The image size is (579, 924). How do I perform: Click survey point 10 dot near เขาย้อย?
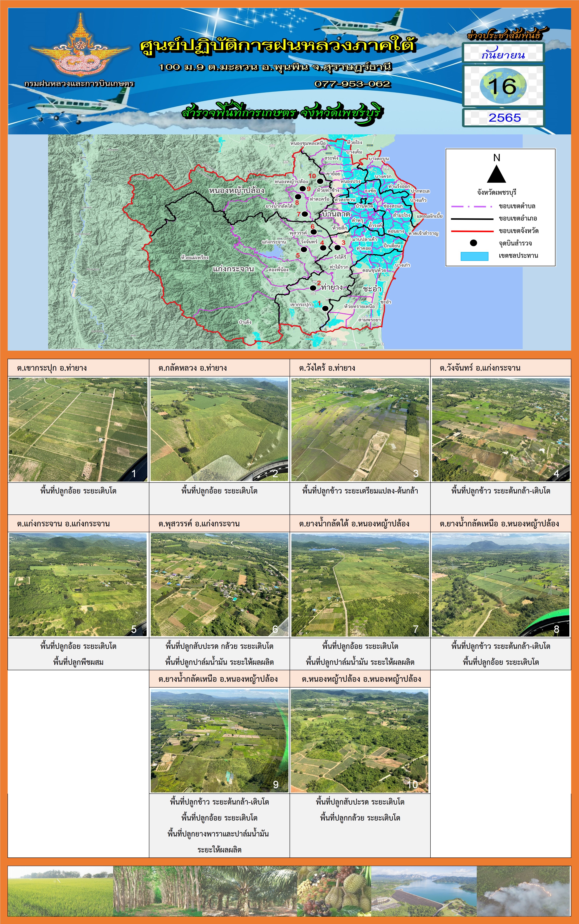[x=320, y=181]
